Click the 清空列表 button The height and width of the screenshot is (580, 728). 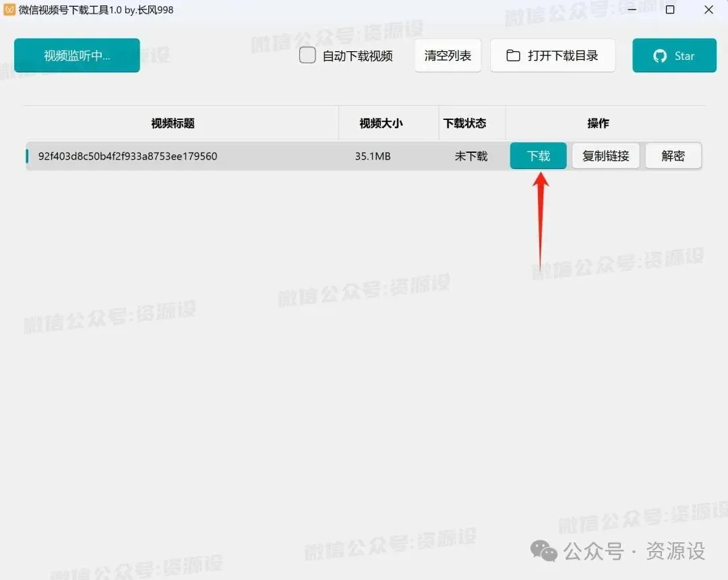point(448,56)
